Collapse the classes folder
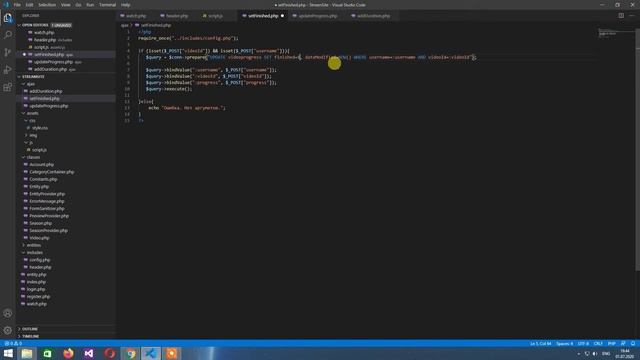The image size is (640, 360). coord(33,158)
